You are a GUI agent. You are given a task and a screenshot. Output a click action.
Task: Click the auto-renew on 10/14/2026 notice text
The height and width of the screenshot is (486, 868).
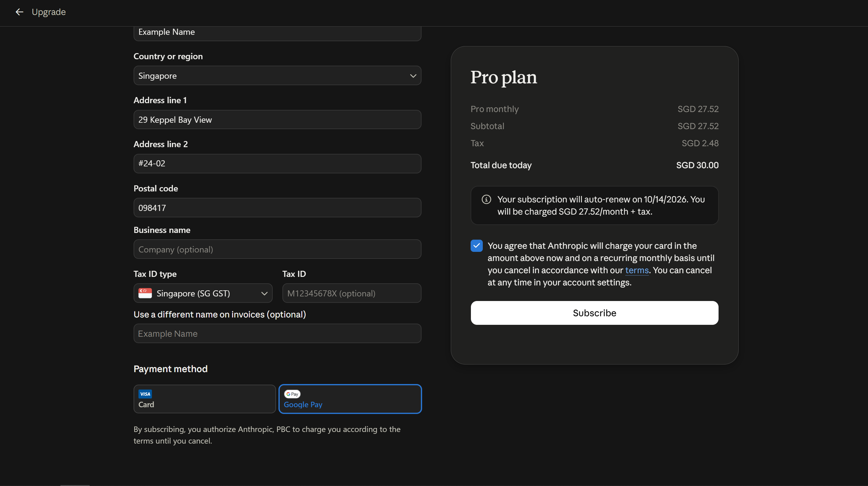(x=601, y=205)
